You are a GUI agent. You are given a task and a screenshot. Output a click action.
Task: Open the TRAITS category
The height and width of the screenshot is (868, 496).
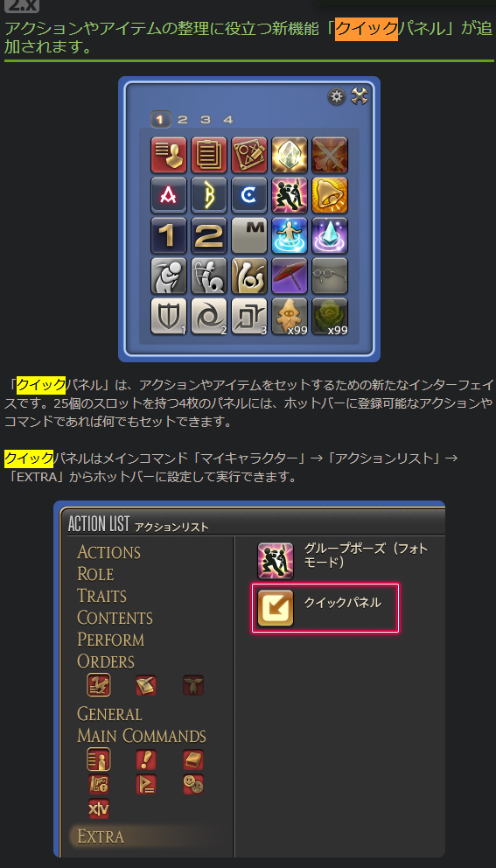click(x=101, y=596)
